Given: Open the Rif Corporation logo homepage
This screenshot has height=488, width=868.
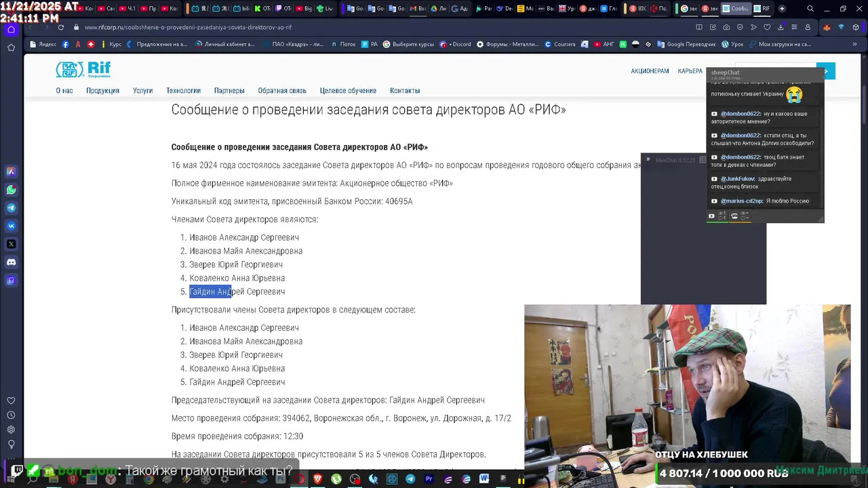Looking at the screenshot, I should click(83, 69).
